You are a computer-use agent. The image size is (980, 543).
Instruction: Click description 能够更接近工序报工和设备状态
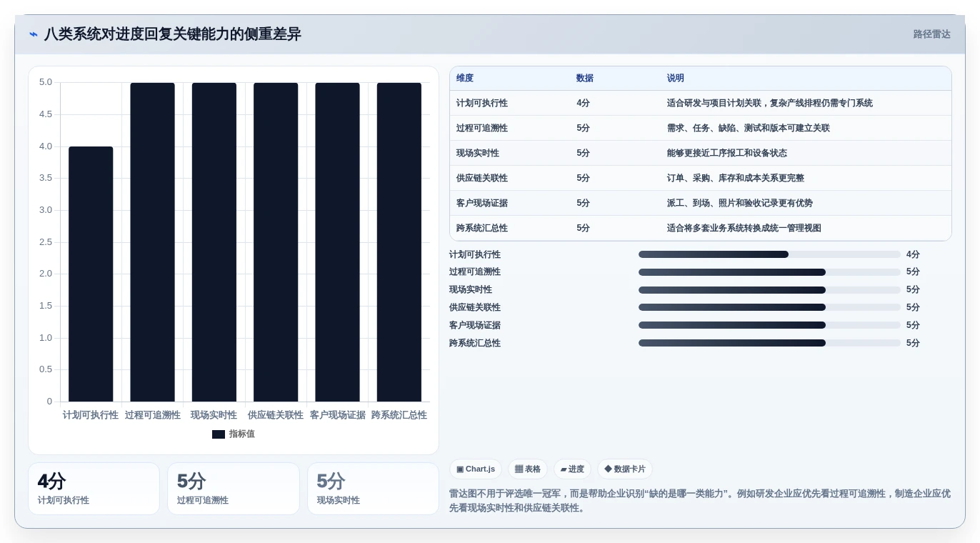[x=727, y=154]
